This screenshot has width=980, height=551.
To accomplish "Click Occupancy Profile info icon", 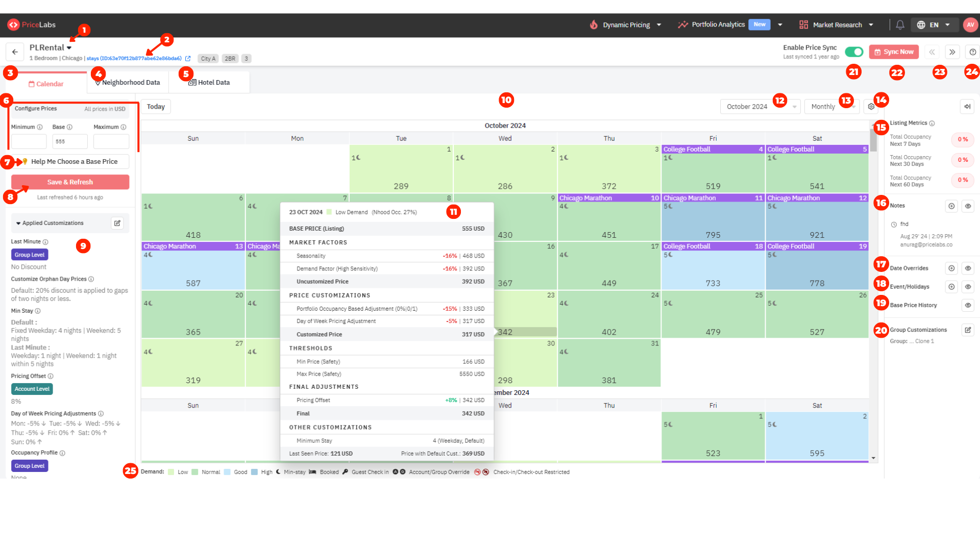I will (62, 453).
